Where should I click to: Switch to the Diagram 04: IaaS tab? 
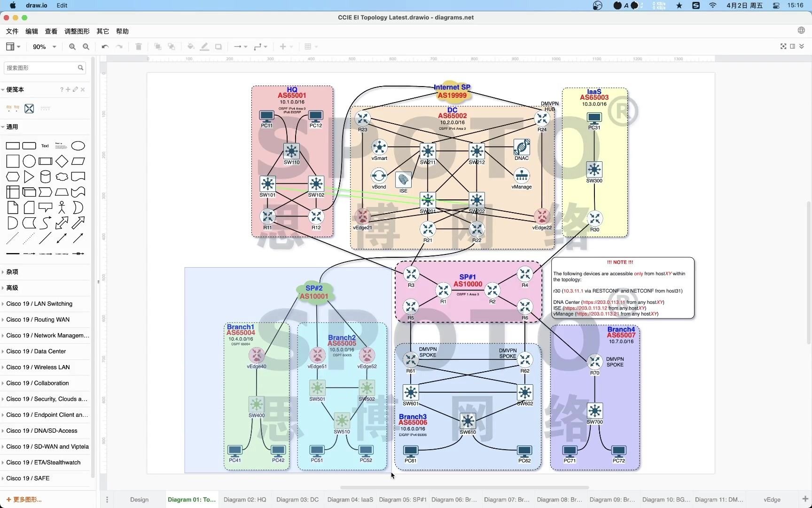click(x=350, y=500)
